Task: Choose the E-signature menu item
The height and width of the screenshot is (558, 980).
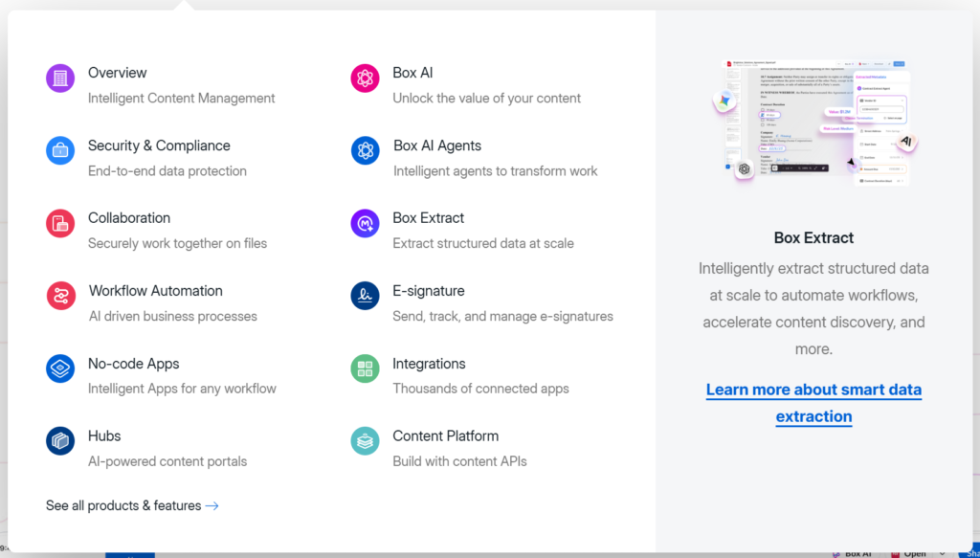Action: [x=429, y=291]
